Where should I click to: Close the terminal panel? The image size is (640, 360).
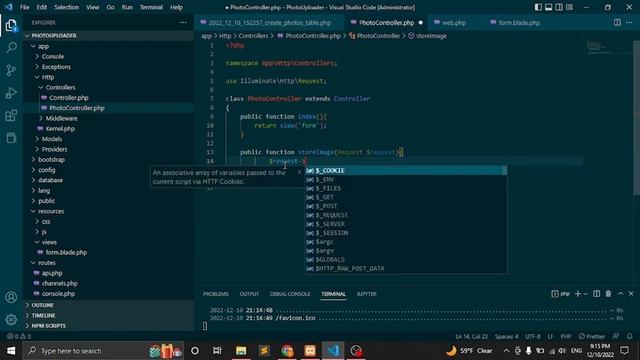tap(631, 294)
